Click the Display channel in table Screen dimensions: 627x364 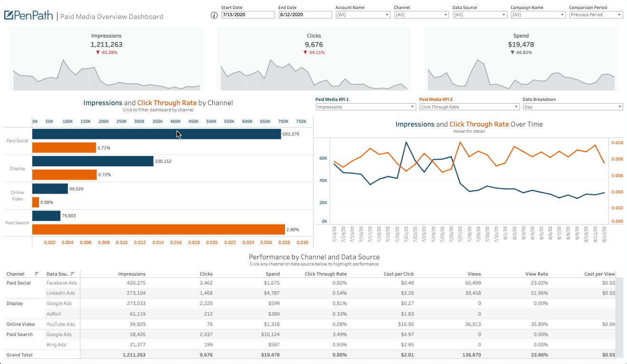click(x=14, y=303)
